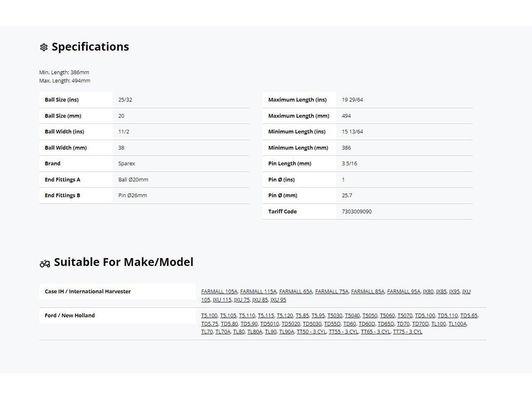Follow the FARMALL 65A link

point(296,292)
